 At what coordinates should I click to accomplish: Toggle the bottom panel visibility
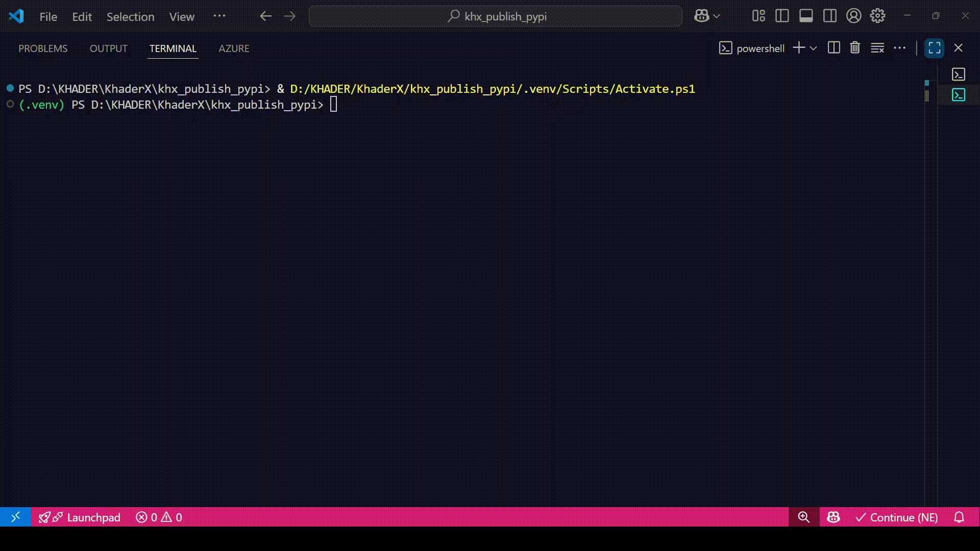coord(806,16)
